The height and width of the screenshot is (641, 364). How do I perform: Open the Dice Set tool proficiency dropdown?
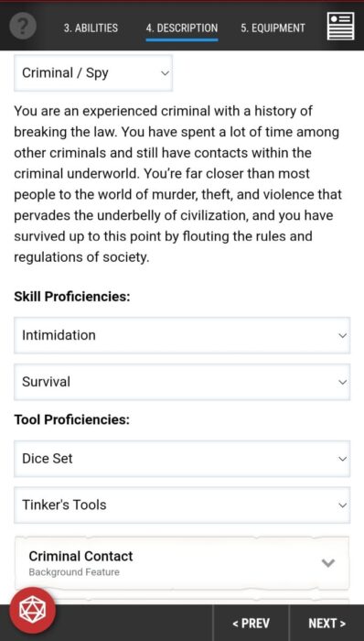[182, 459]
